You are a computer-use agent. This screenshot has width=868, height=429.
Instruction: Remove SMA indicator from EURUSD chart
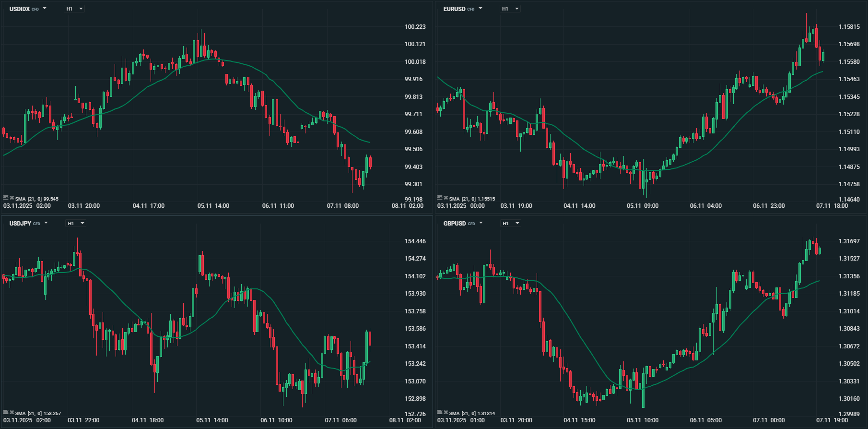point(446,198)
